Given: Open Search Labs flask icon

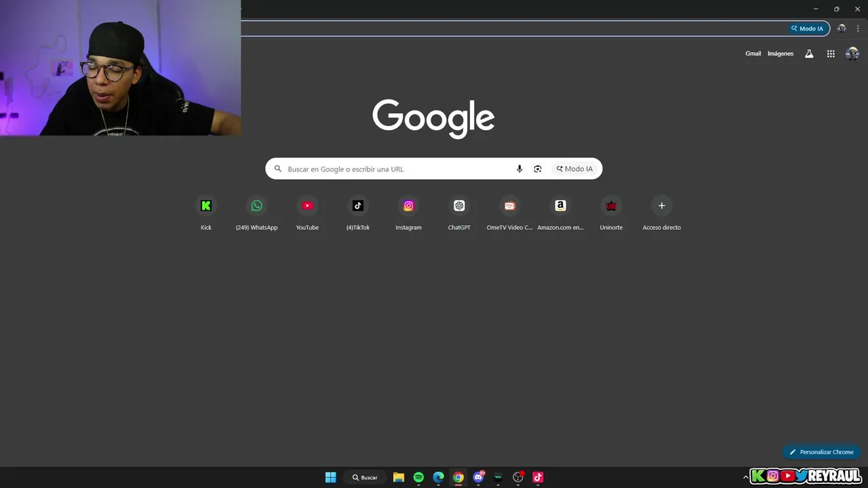Looking at the screenshot, I should [809, 54].
